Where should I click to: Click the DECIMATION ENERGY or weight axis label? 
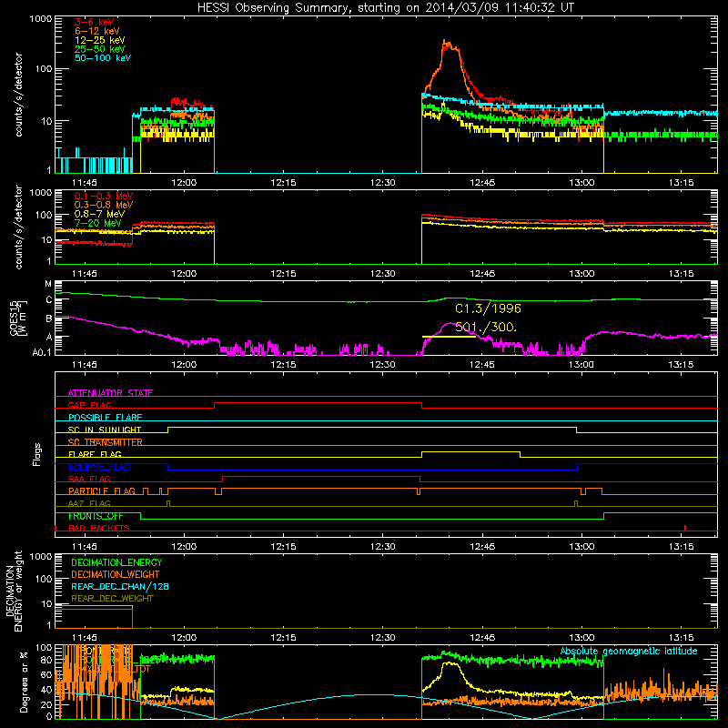[x=14, y=591]
